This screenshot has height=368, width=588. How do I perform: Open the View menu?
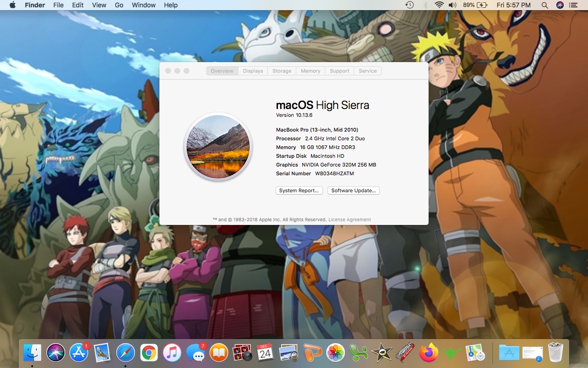(99, 5)
